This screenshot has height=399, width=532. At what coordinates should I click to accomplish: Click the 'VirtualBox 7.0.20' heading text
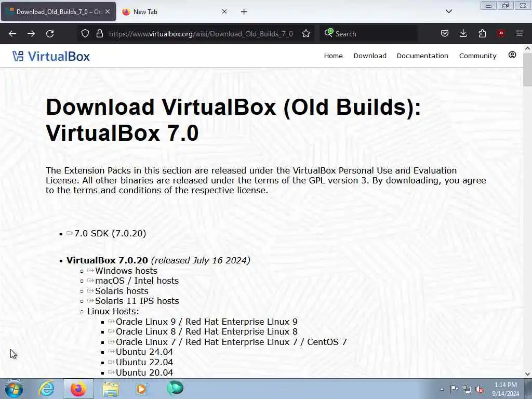tap(107, 260)
